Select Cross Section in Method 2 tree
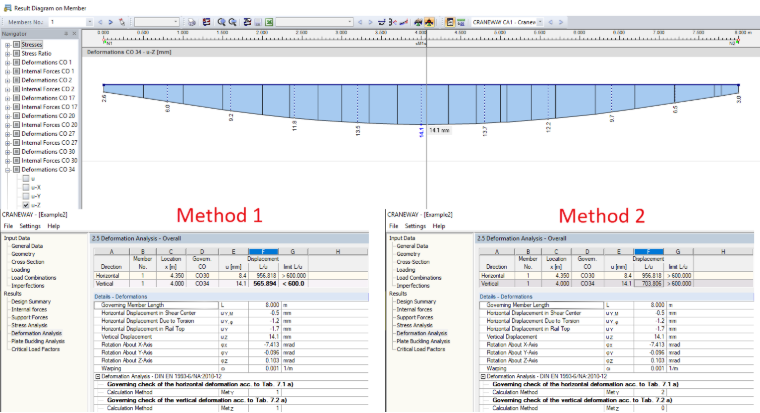 tap(413, 262)
